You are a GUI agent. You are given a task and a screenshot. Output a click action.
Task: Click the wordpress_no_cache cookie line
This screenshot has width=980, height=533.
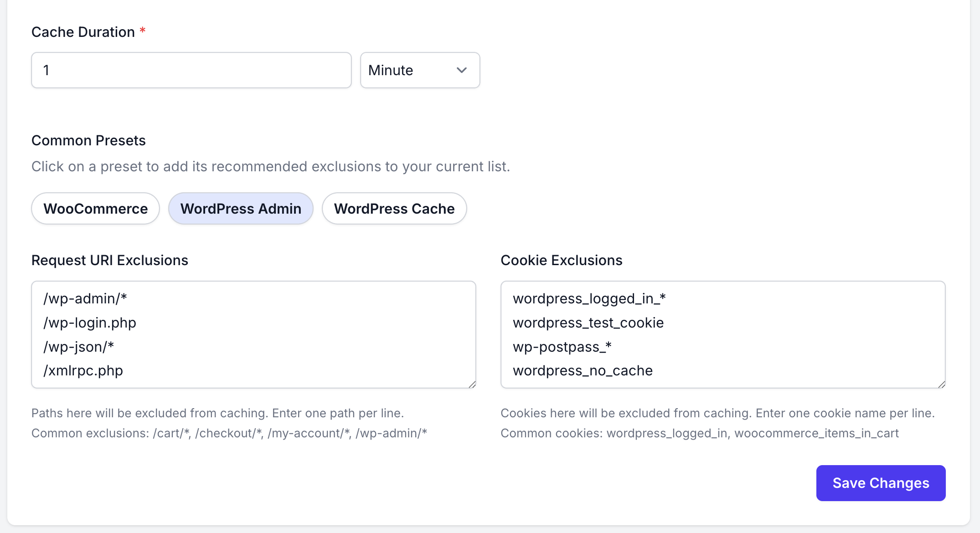pos(583,370)
